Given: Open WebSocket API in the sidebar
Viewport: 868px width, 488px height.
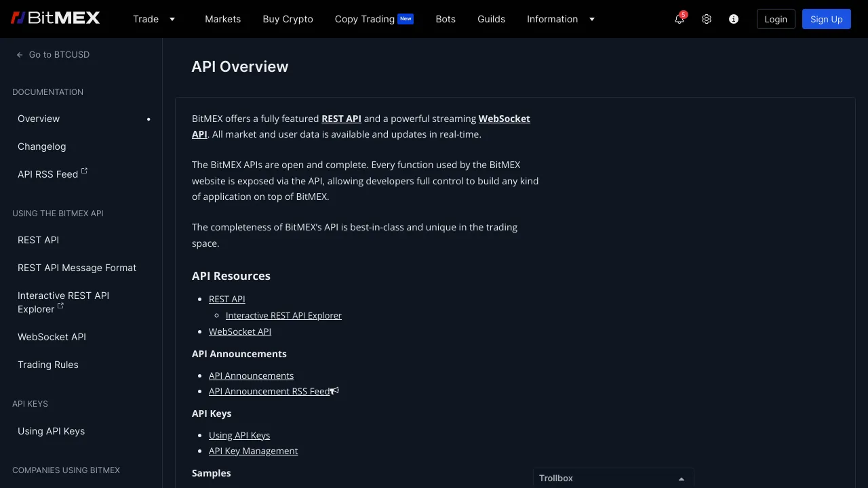Looking at the screenshot, I should pyautogui.click(x=52, y=337).
